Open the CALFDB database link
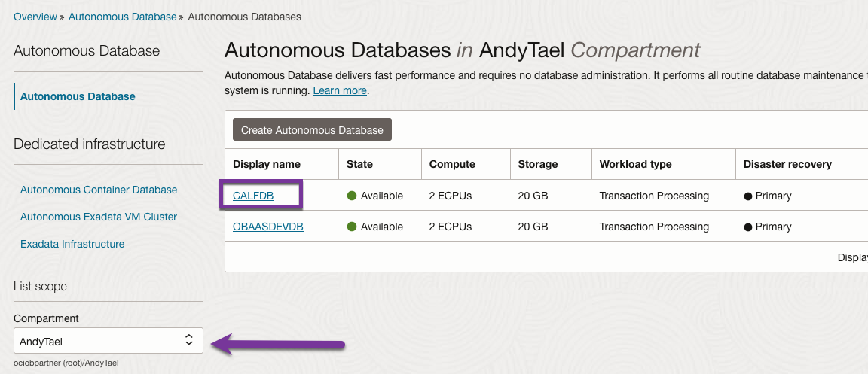 click(x=253, y=196)
